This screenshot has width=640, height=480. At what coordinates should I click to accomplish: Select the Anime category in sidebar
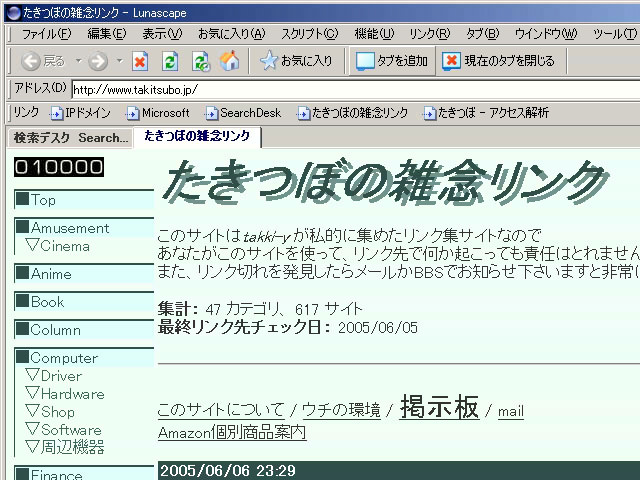tap(51, 274)
